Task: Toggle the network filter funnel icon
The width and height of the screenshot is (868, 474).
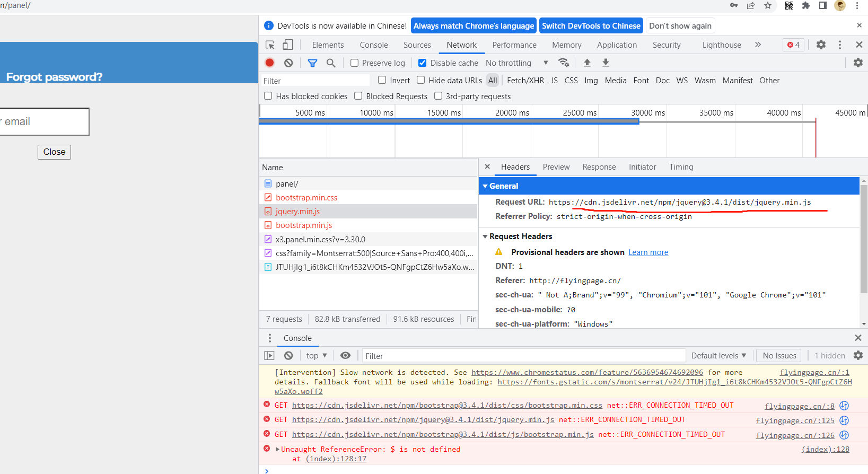Action: point(312,63)
